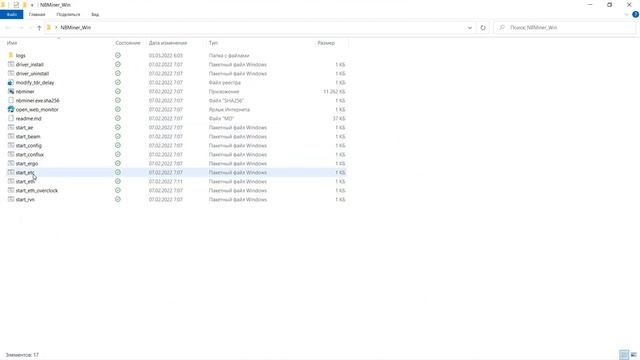Navigate back to the previous folder
Image resolution: width=640 pixels, height=360 pixels.
pyautogui.click(x=8, y=28)
